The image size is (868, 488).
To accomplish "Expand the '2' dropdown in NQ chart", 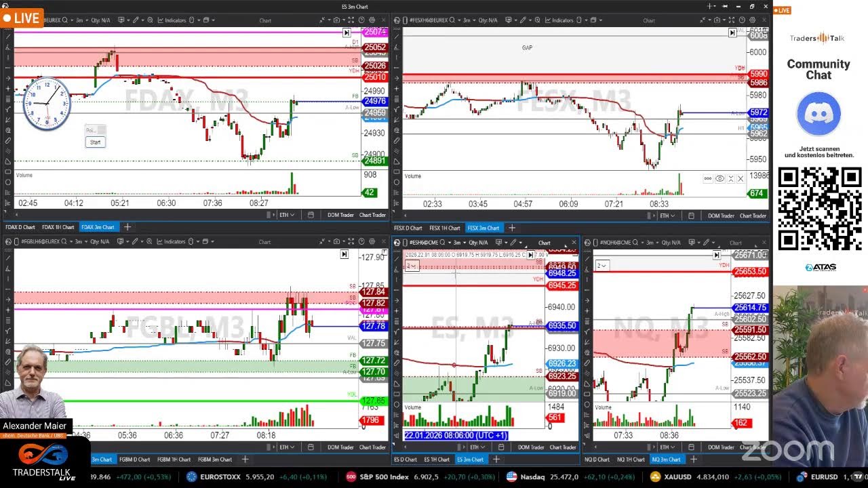I will (x=601, y=266).
